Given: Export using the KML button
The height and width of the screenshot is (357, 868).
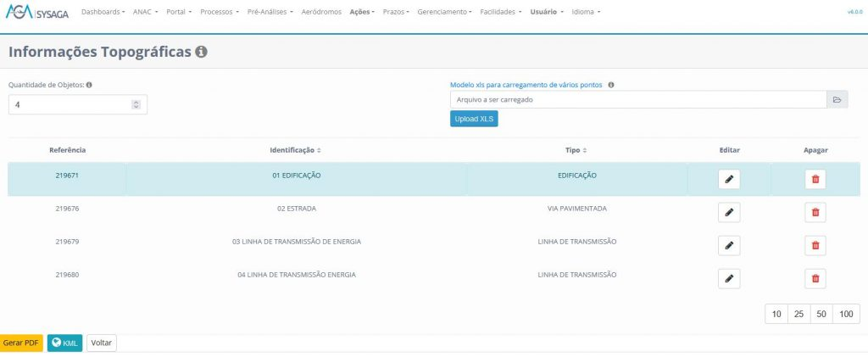Looking at the screenshot, I should coord(64,343).
